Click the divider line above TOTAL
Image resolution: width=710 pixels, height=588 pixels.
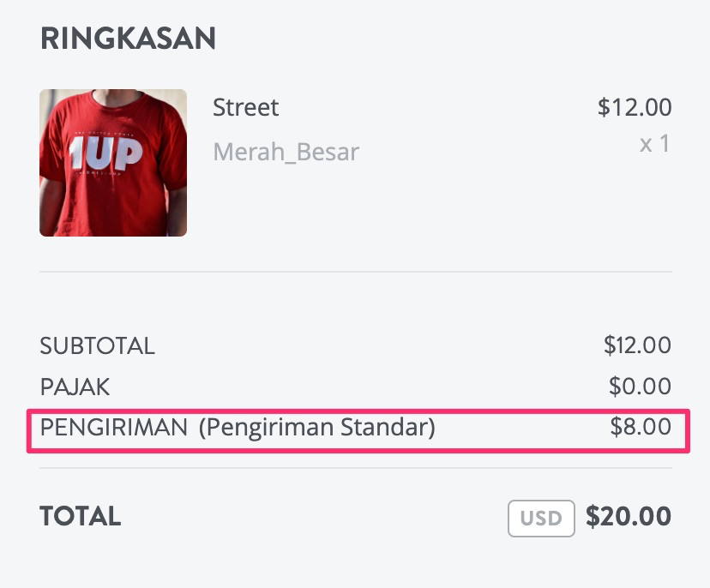356,468
